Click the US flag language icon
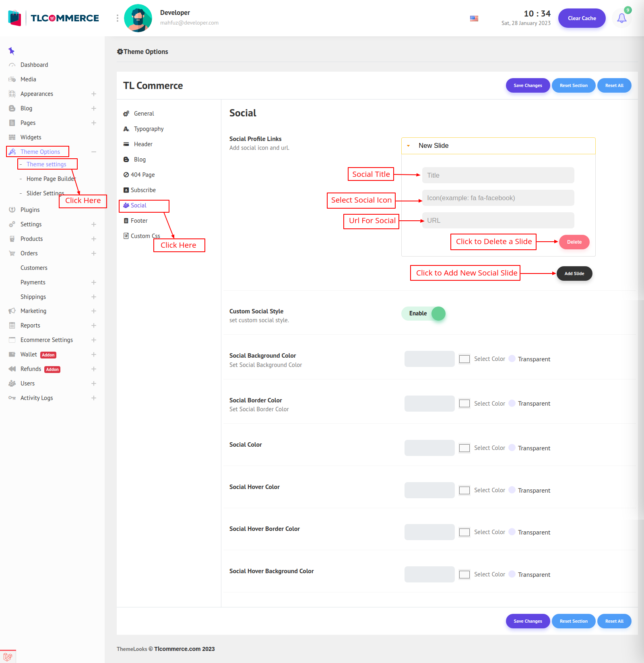 tap(474, 19)
